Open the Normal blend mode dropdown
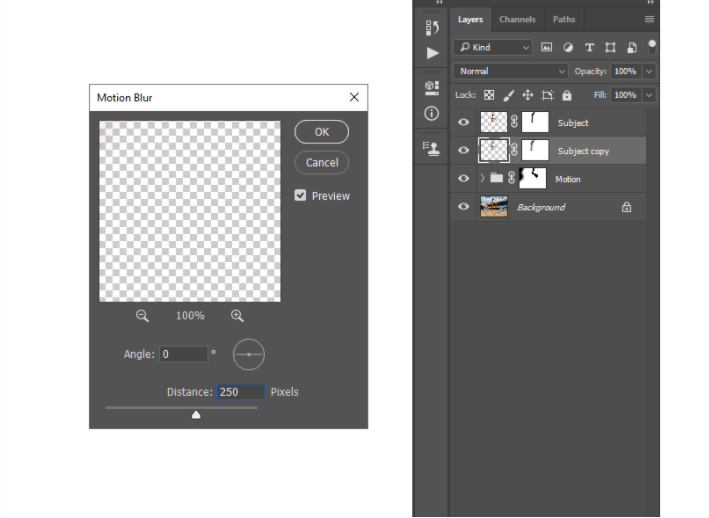The width and height of the screenshot is (709, 518). 510,71
